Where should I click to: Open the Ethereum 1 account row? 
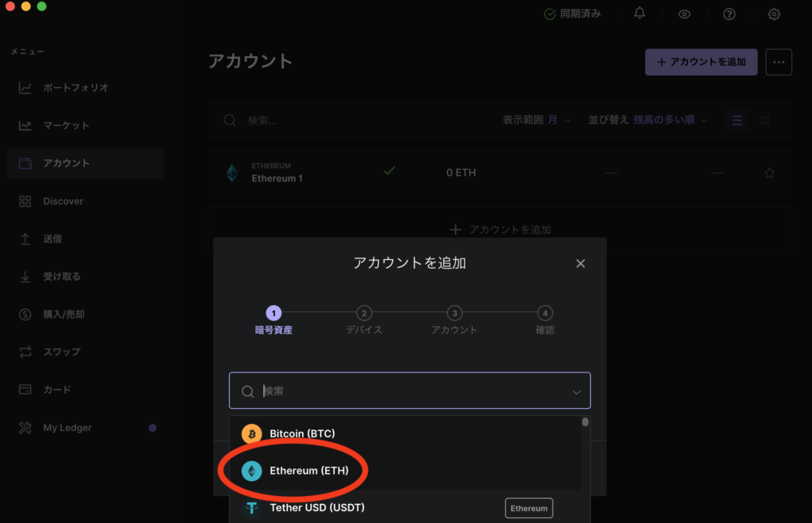point(500,173)
